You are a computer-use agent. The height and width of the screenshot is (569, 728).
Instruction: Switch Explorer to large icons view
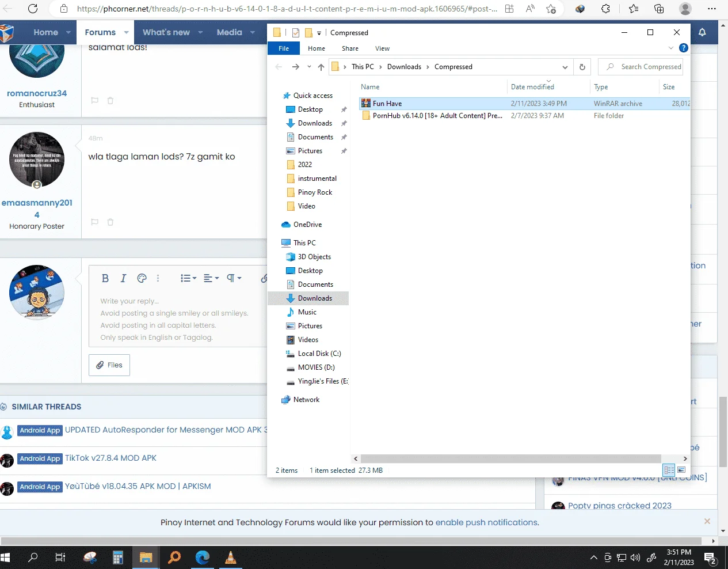[681, 470]
